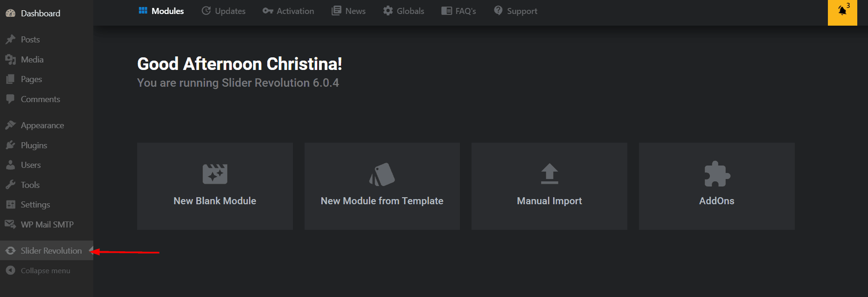This screenshot has width=868, height=297.
Task: Click the puzzle piece AddOns icon
Action: (x=717, y=174)
